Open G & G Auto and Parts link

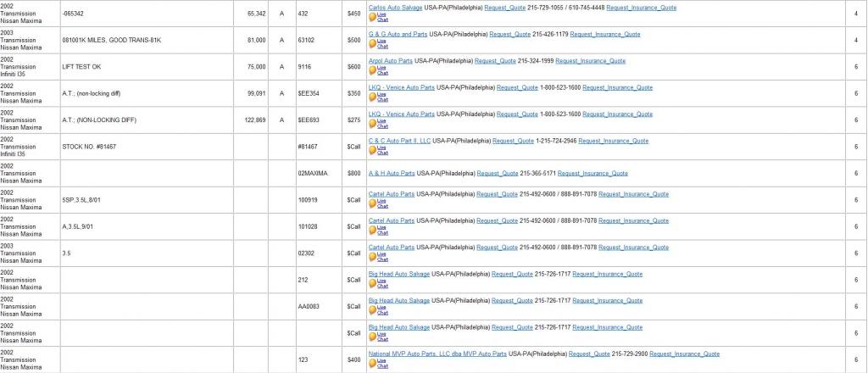point(398,34)
